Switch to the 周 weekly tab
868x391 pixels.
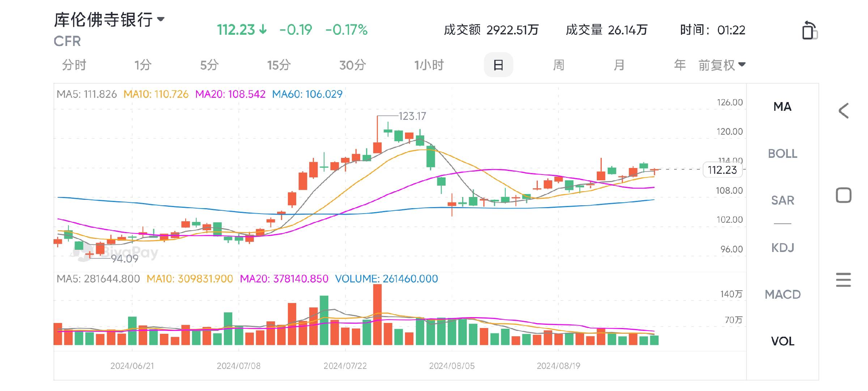(x=558, y=65)
